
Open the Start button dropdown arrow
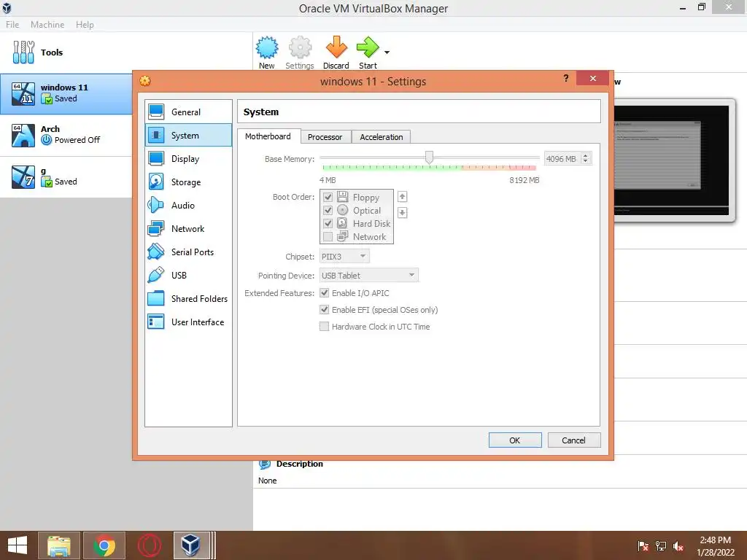coord(387,52)
